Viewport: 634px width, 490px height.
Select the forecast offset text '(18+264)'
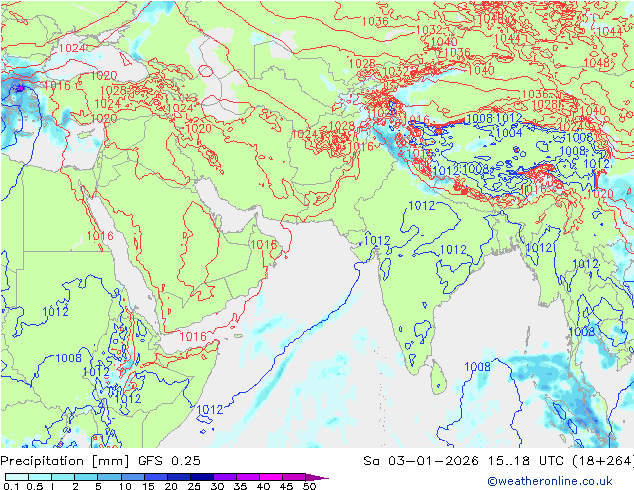point(603,461)
